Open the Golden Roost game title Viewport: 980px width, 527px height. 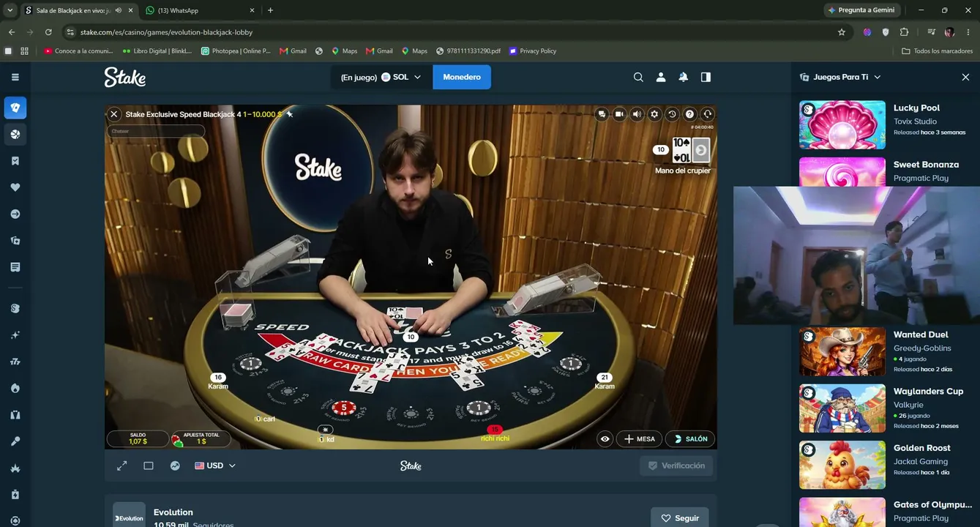click(x=921, y=448)
